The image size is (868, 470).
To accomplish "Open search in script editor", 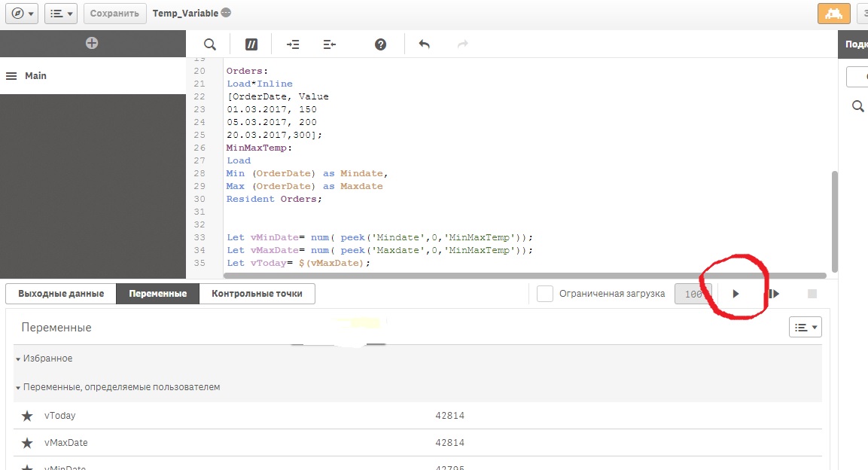I will coord(210,44).
